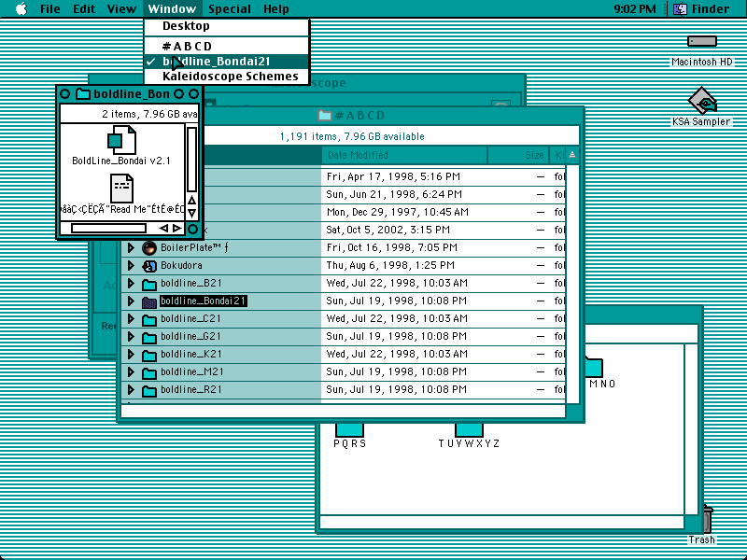747x560 pixels.
Task: Click scroll down arrow in boldline_Bon window
Action: (191, 214)
